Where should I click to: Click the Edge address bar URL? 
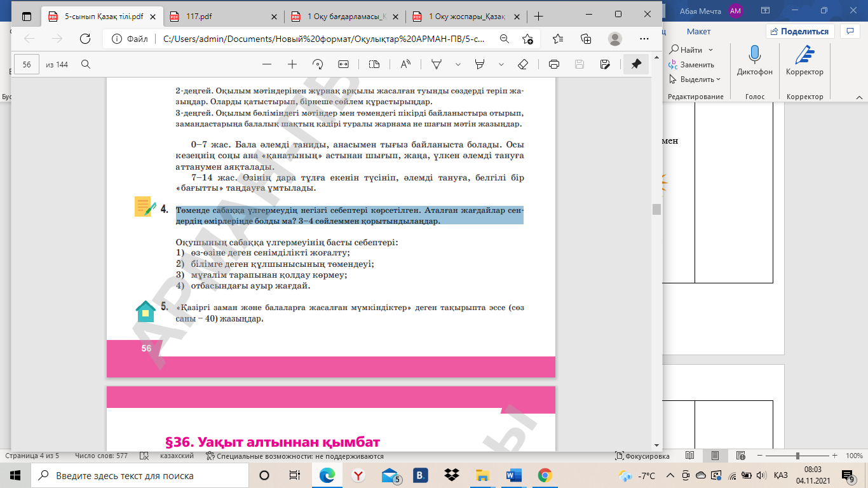coord(323,39)
